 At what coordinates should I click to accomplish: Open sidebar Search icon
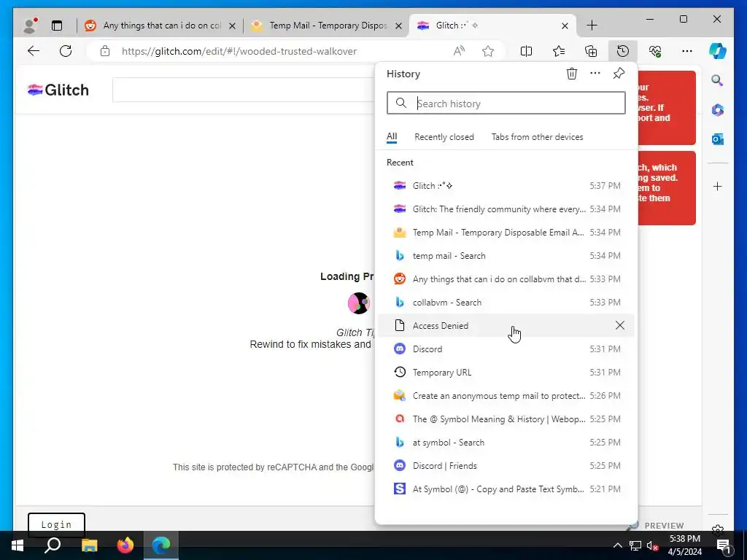[x=718, y=80]
